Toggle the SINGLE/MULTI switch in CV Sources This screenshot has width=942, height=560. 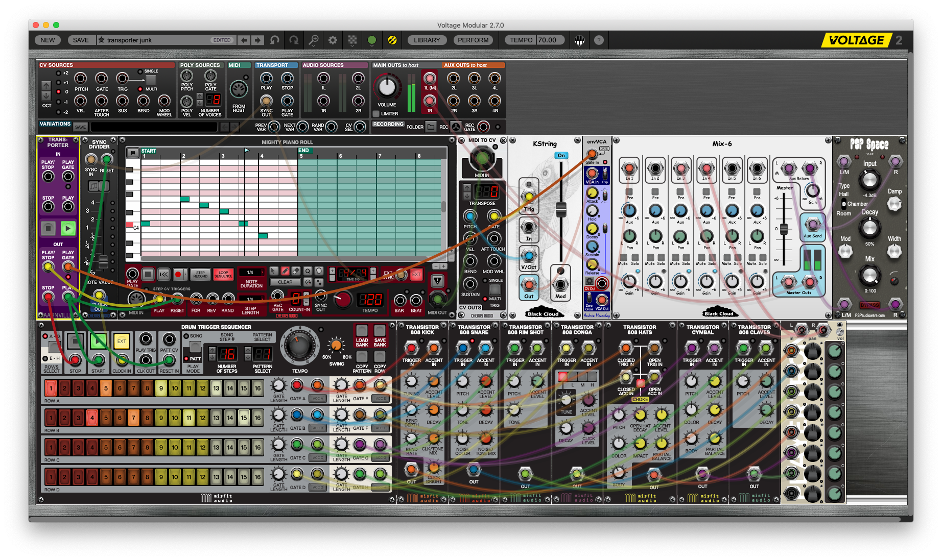click(151, 80)
